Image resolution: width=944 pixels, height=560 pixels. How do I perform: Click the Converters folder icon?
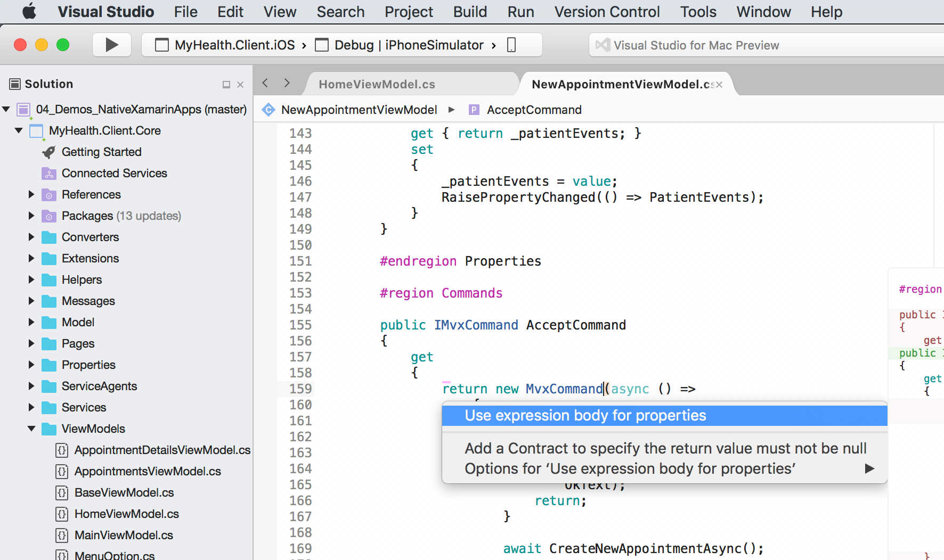click(x=48, y=237)
